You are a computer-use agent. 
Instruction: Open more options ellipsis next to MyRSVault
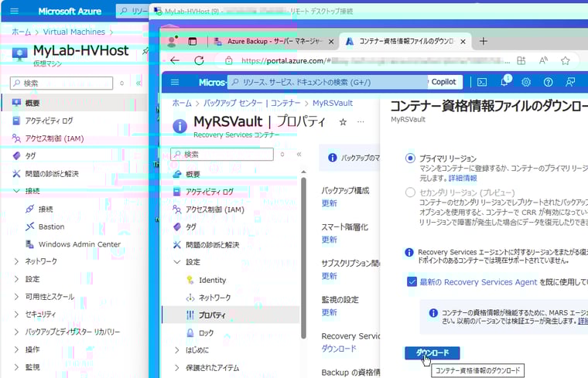pyautogui.click(x=361, y=122)
